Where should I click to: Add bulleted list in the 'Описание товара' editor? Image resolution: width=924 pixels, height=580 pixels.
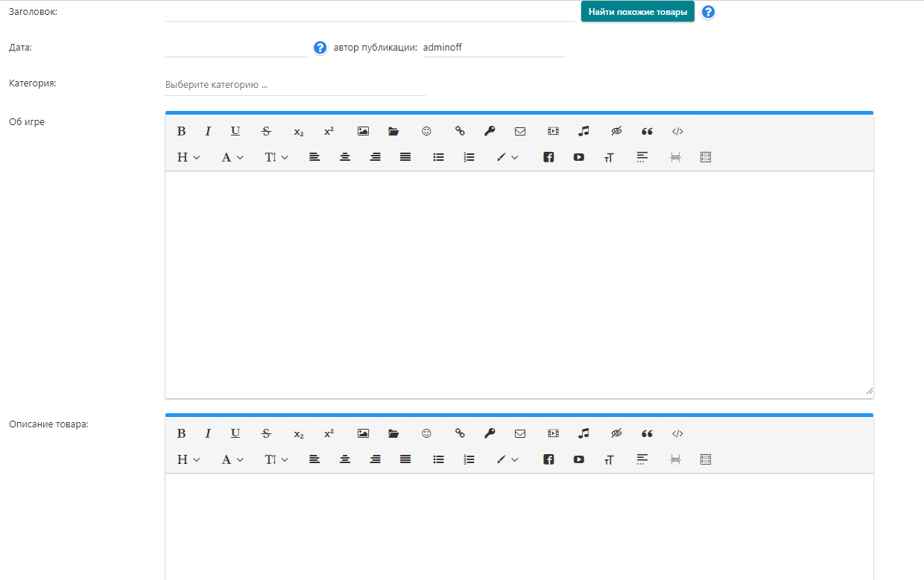[x=439, y=459]
